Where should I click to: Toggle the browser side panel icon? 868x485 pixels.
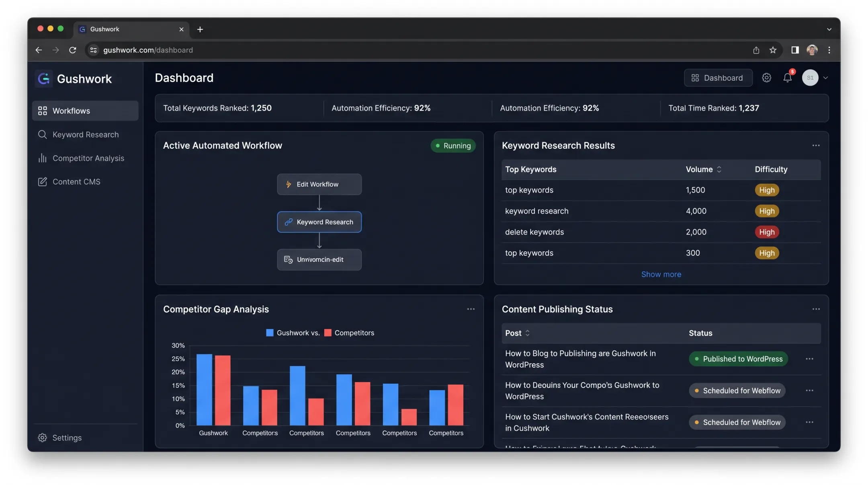(x=795, y=50)
